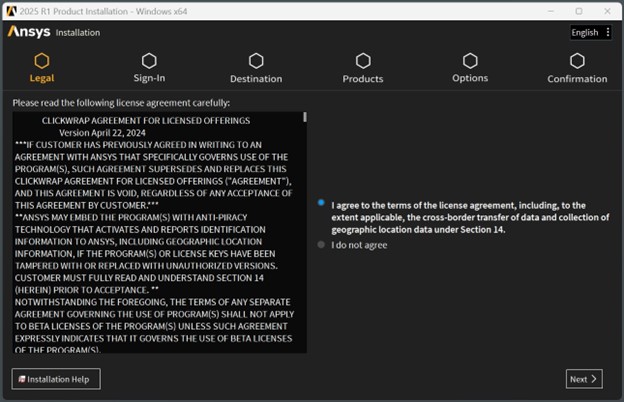Click the three-dot menu beside English
The width and height of the screenshot is (624, 402).
tap(608, 32)
